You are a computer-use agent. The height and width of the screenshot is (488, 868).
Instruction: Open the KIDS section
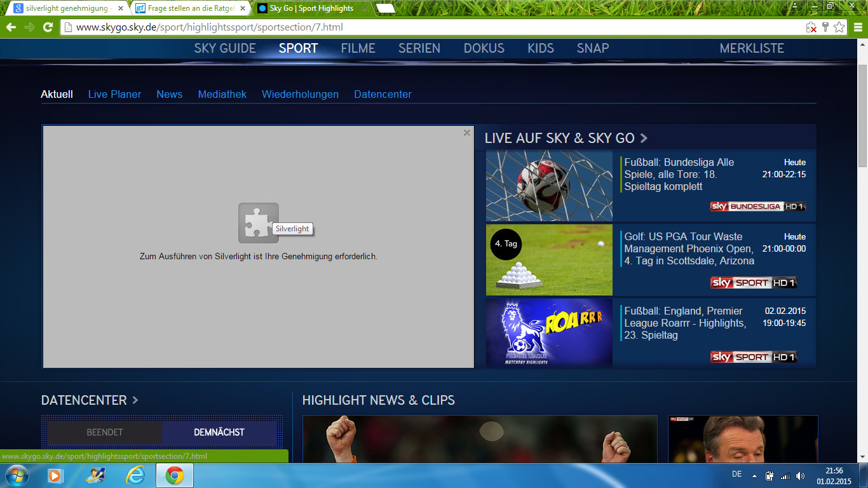tap(541, 48)
